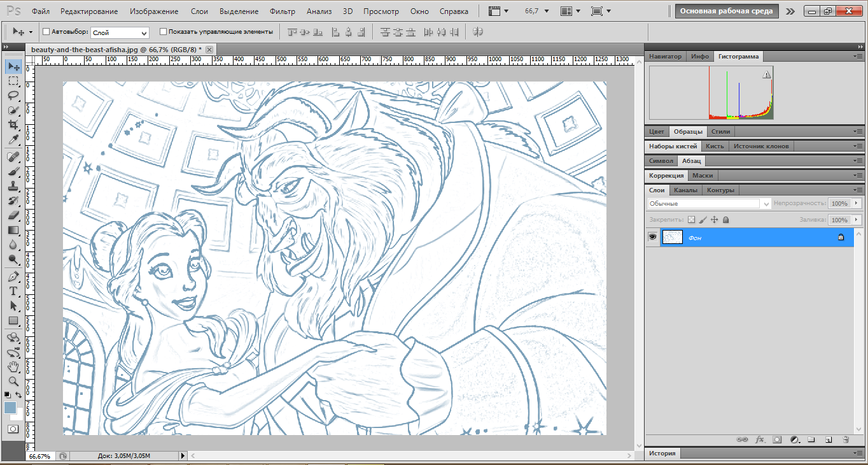Viewport: 868px width, 465px height.
Task: Hide the Фон layer with eye icon
Action: (x=652, y=237)
